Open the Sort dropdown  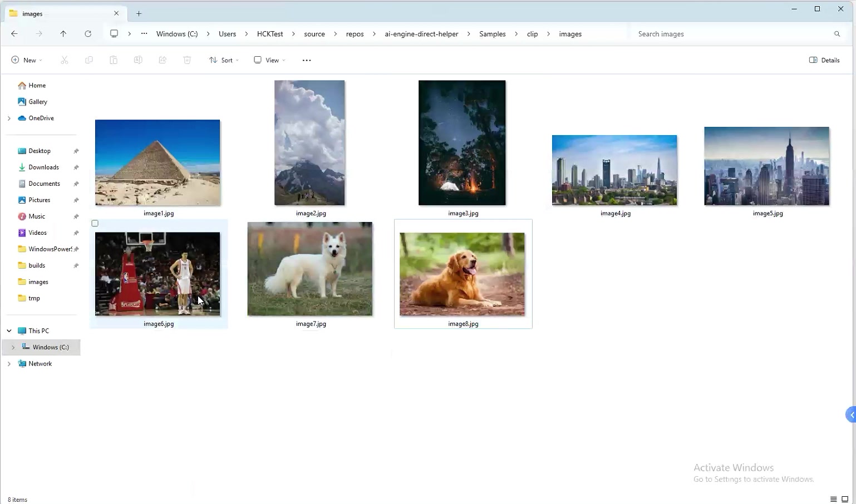click(x=224, y=60)
